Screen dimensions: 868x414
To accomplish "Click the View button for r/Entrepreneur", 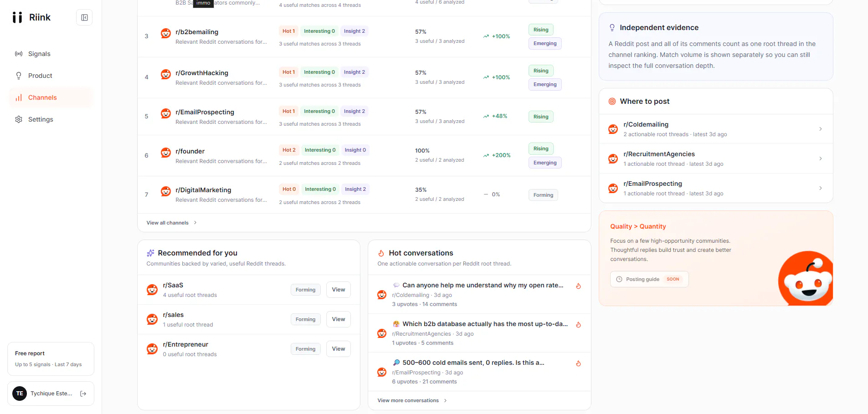I will point(339,349).
